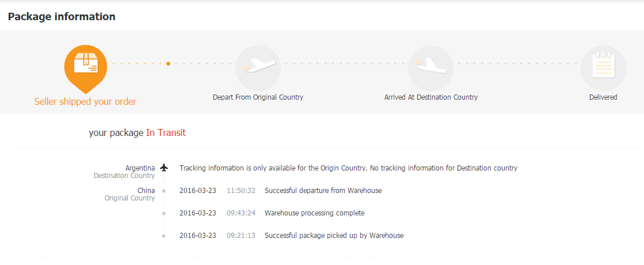Click timeline dot beside 11:50:32 event
The width and height of the screenshot is (644, 265).
[164, 191]
